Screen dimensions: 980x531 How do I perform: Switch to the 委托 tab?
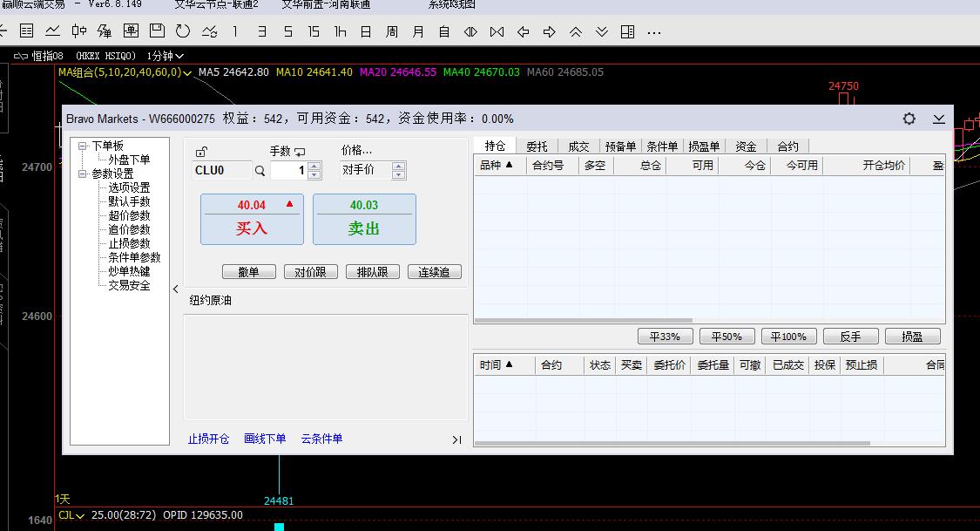click(537, 146)
